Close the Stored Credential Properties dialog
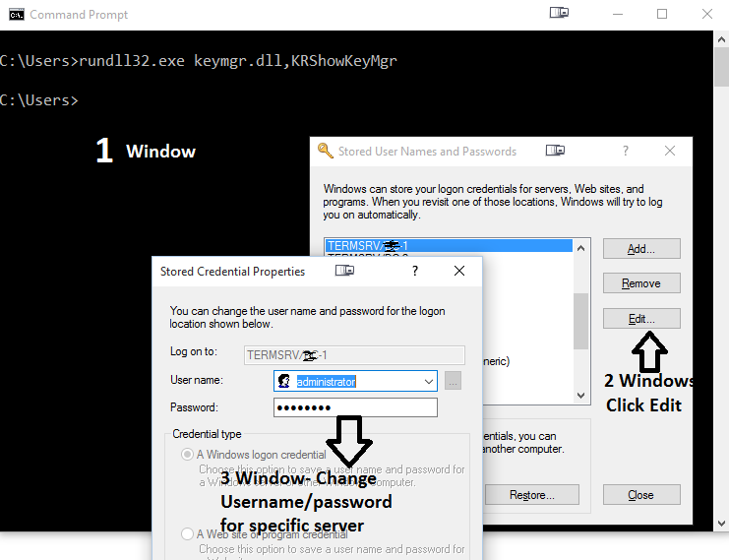The image size is (729, 560). click(459, 271)
